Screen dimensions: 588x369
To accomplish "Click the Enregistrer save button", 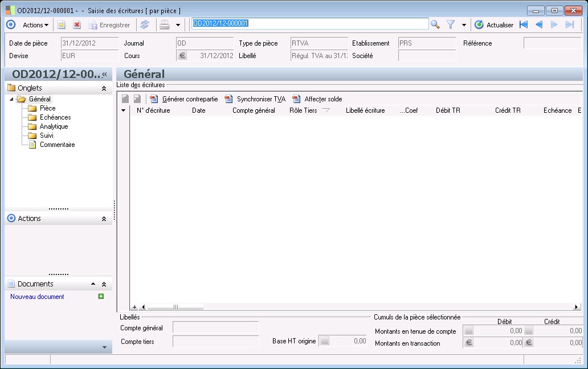I will [x=109, y=25].
